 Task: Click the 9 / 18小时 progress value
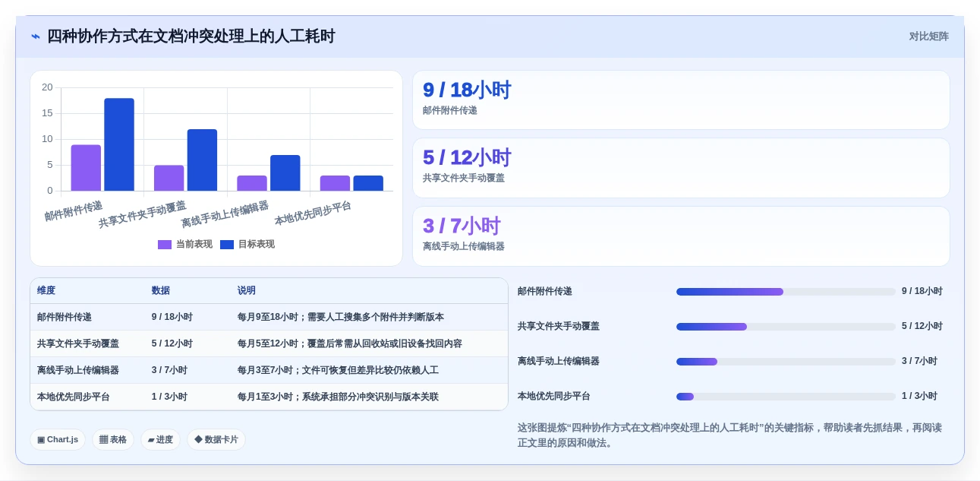(x=922, y=292)
